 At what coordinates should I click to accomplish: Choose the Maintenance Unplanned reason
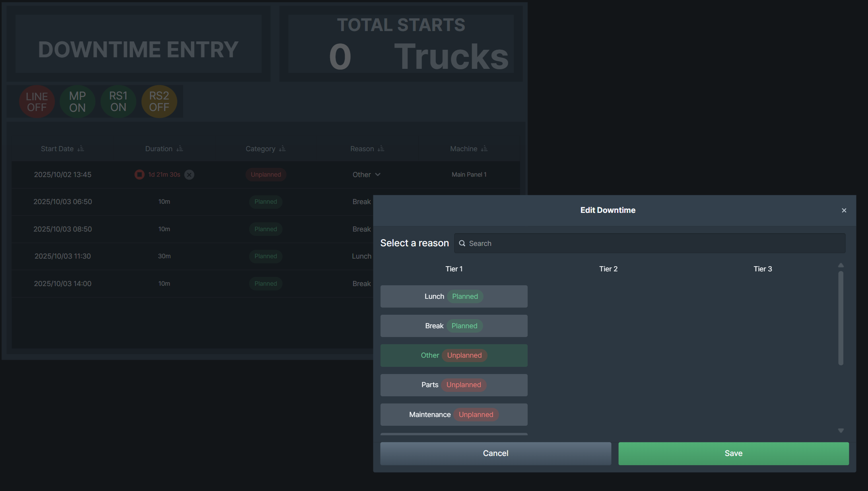tap(454, 415)
